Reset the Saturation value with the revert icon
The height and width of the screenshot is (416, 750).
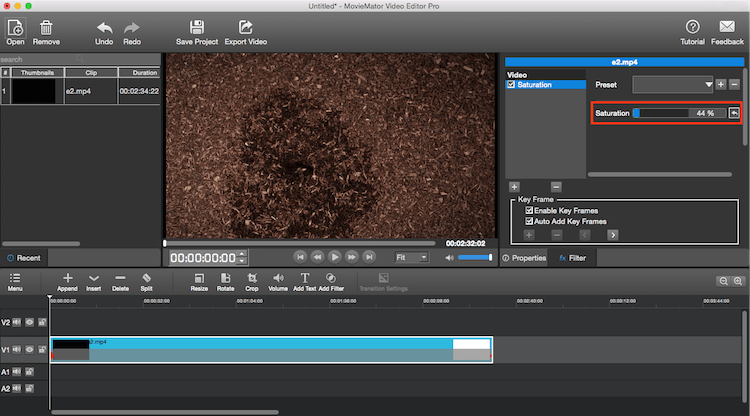click(734, 113)
